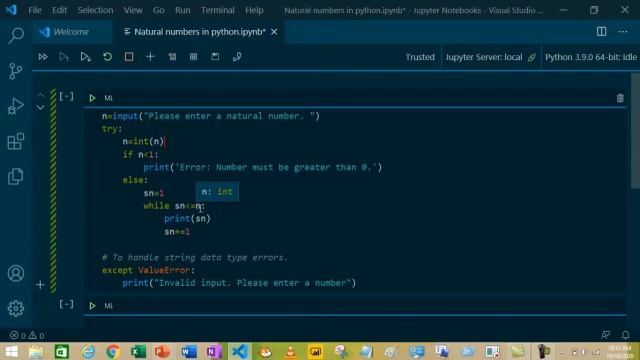Viewport: 640px width, 360px height.
Task: Open Word from the taskbar
Action: point(189,351)
